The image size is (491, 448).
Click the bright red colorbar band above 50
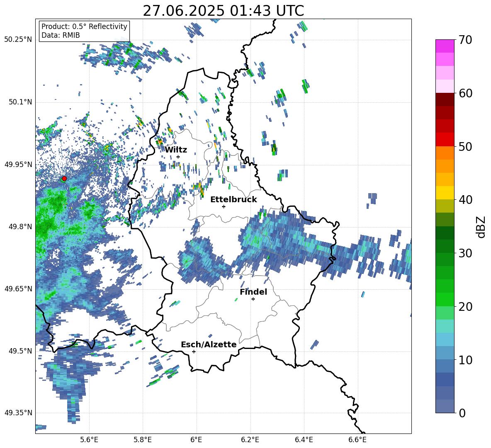click(x=445, y=140)
